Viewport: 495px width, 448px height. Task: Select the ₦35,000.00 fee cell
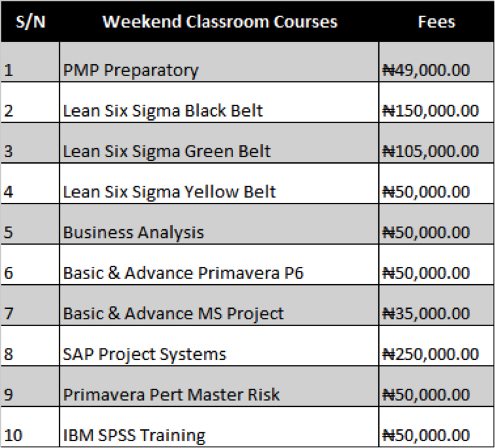437,305
